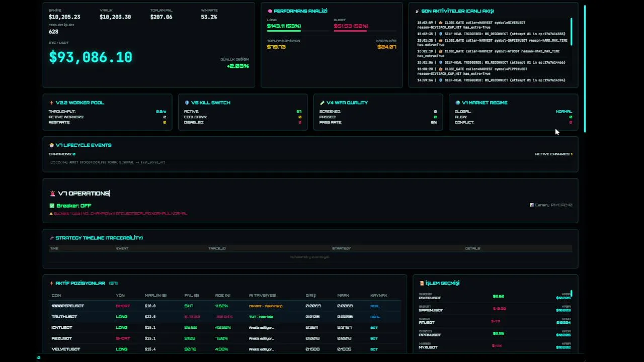This screenshot has height=362, width=644.
Task: Click the 15:01:19 CLOSE_GATE ATUSDT log entry
Action: click(493, 54)
